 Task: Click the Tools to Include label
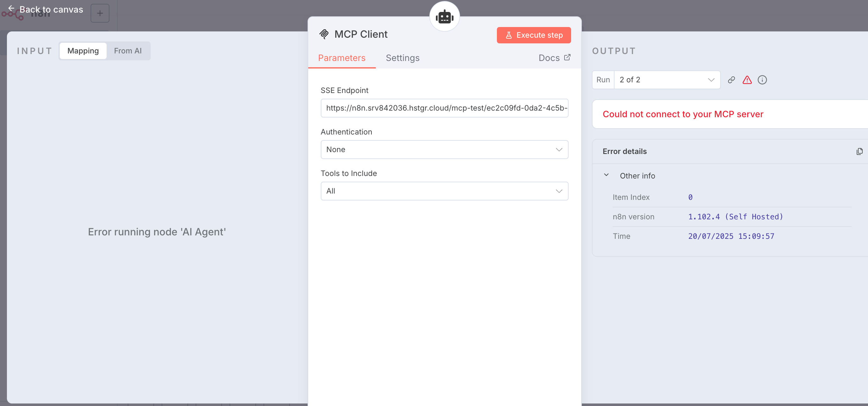(x=349, y=173)
